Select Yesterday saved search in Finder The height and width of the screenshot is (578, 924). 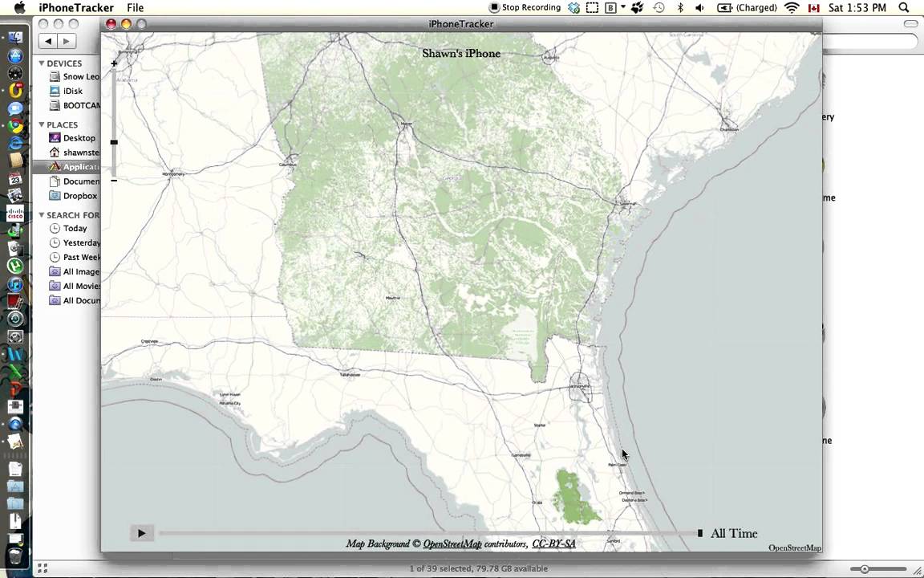pos(75,242)
